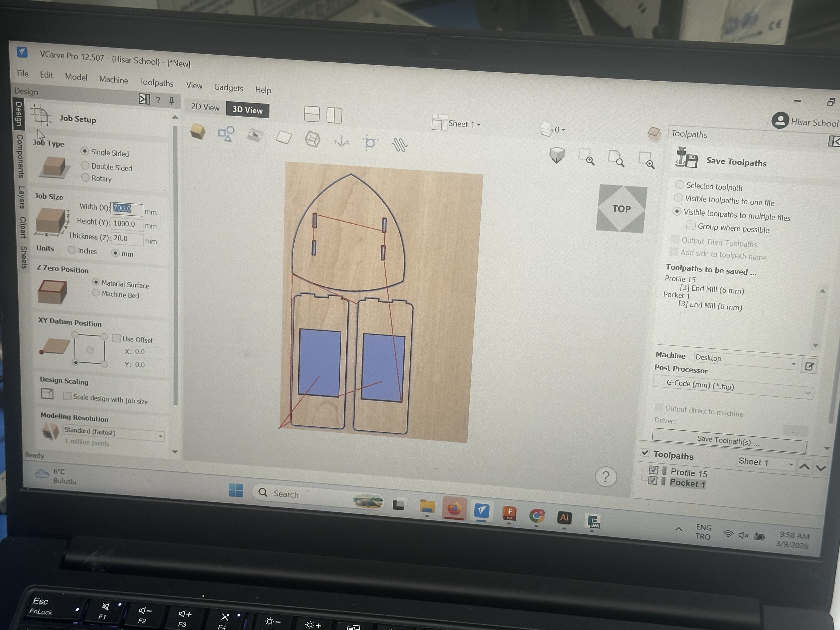Open the machine edit icon beside Desktop
Viewport: 840px width, 630px height.
[809, 366]
